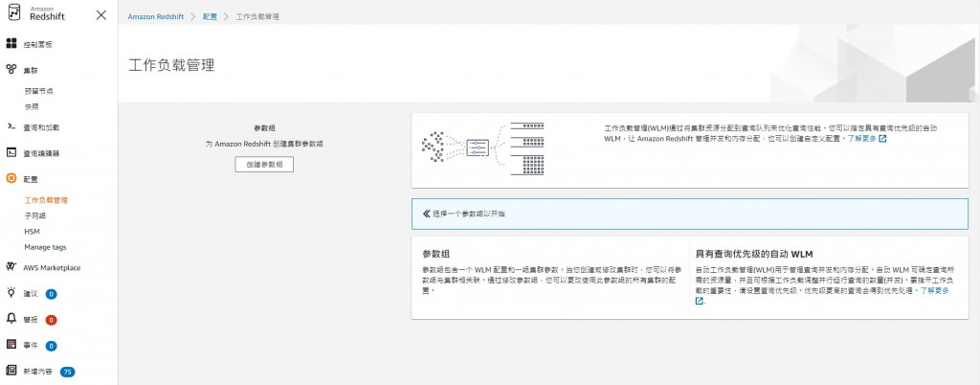Close the sidebar with the X icon

tap(101, 15)
